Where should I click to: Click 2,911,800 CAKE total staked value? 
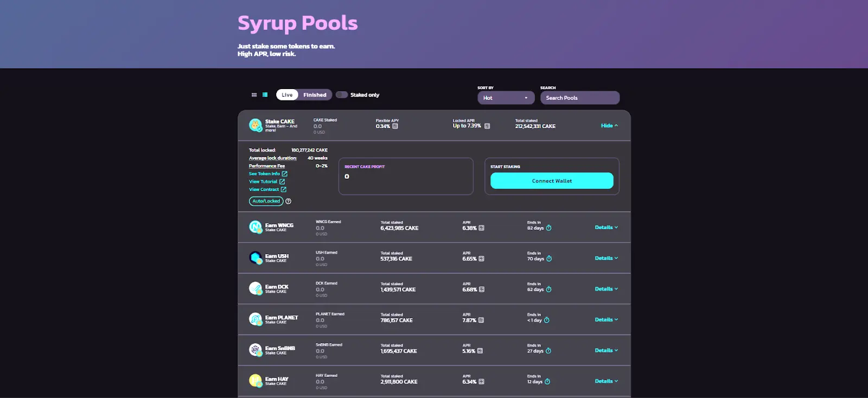pos(399,382)
